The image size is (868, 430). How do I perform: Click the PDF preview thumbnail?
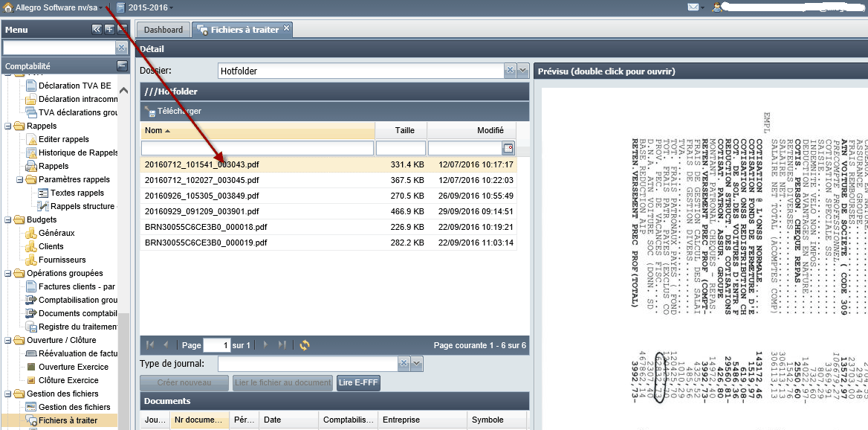click(x=705, y=257)
